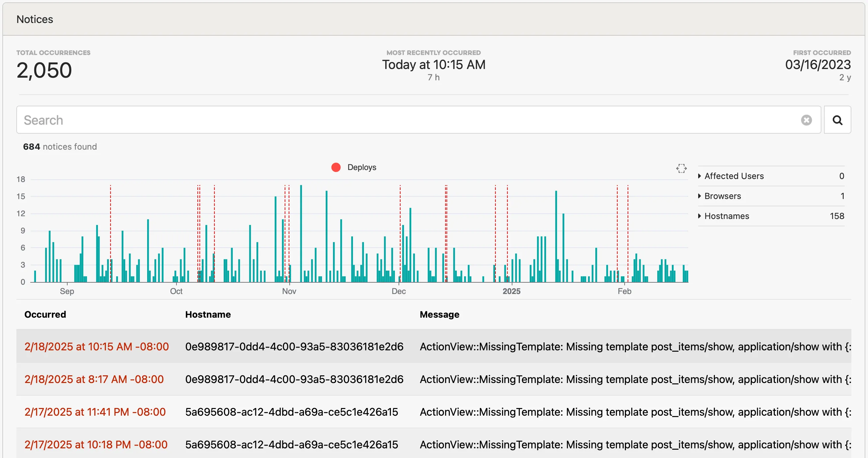The height and width of the screenshot is (458, 868).
Task: Click the Hostnames count 158
Action: point(837,216)
